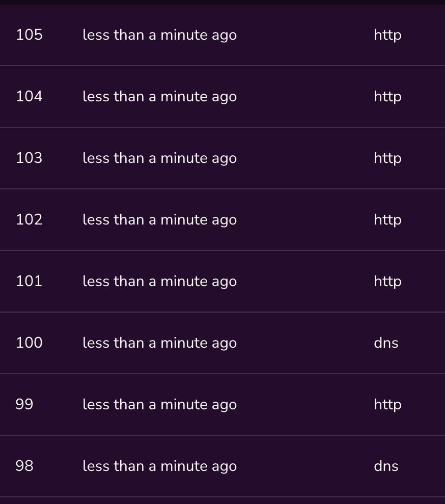Click the http type in row 104
This screenshot has height=504, width=445.
[387, 97]
